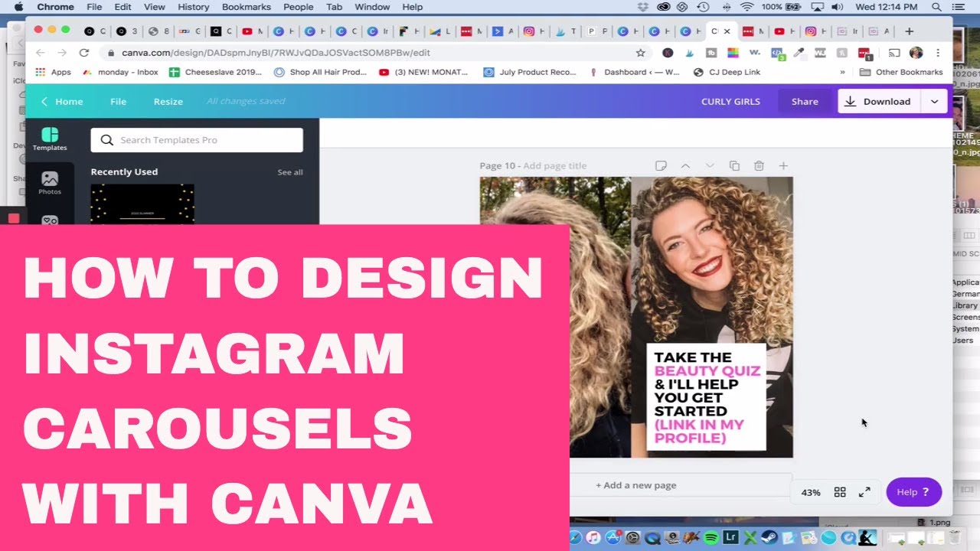980x551 pixels.
Task: Add notes to Page 10
Action: [x=661, y=165]
